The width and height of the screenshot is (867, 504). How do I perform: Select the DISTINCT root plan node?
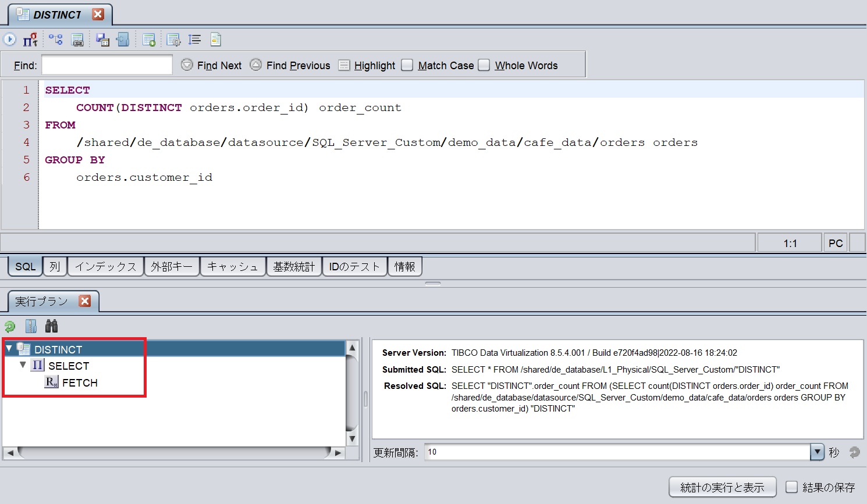pyautogui.click(x=58, y=349)
